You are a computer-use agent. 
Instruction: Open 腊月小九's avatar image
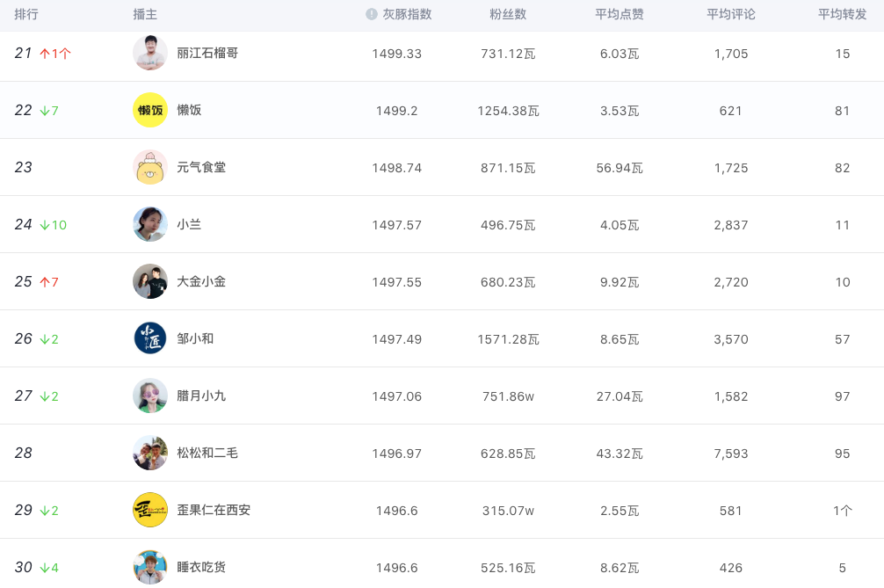click(x=150, y=396)
